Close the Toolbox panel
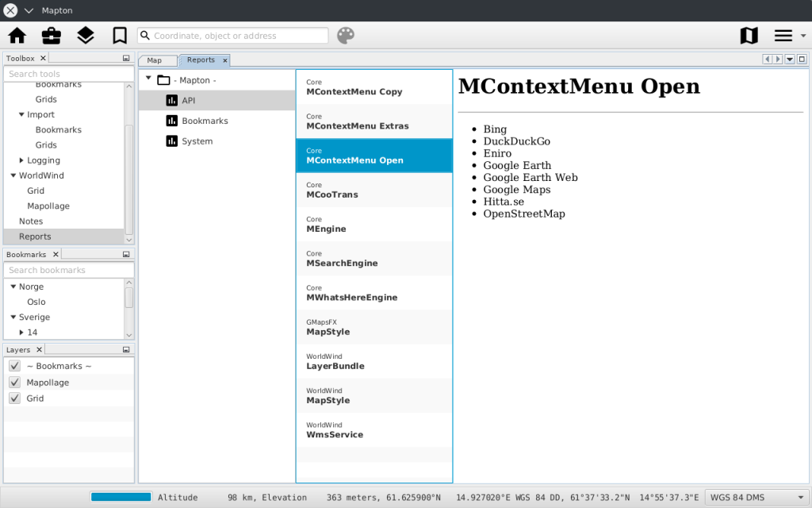Image resolution: width=812 pixels, height=508 pixels. tap(43, 58)
